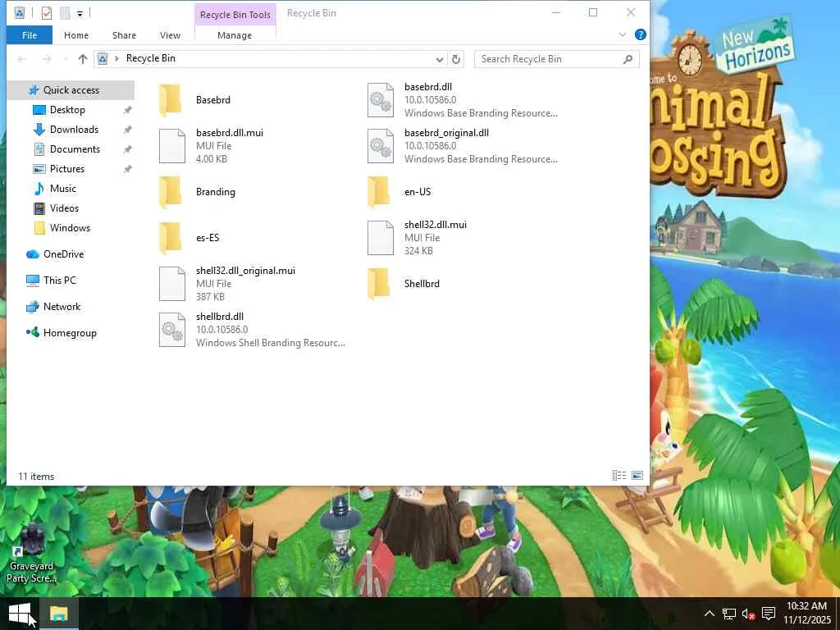This screenshot has width=840, height=630.
Task: Click the address bar Recycle Bin icon
Action: (103, 58)
